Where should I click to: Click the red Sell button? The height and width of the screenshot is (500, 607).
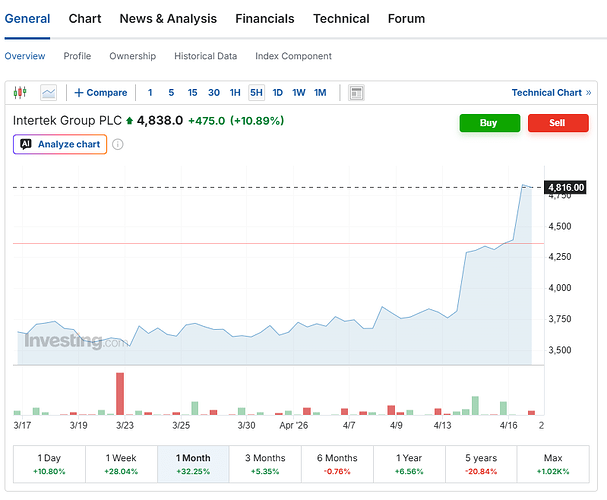pyautogui.click(x=558, y=123)
